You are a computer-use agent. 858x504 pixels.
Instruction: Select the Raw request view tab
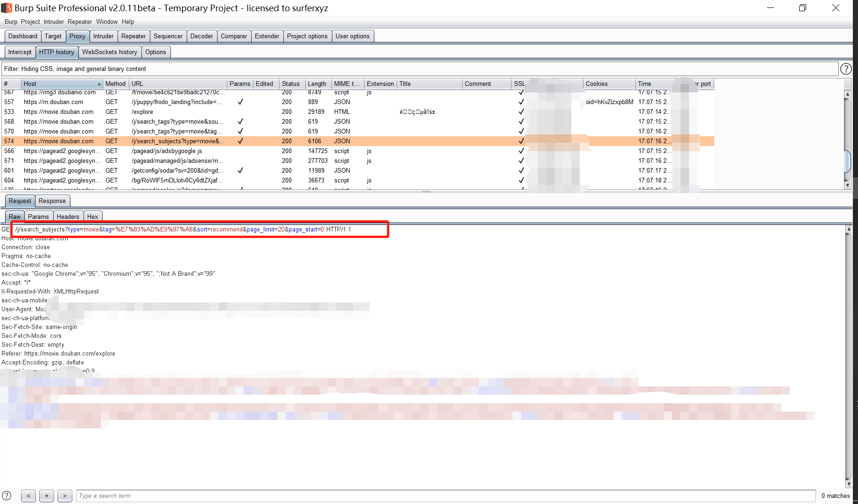[x=15, y=217]
